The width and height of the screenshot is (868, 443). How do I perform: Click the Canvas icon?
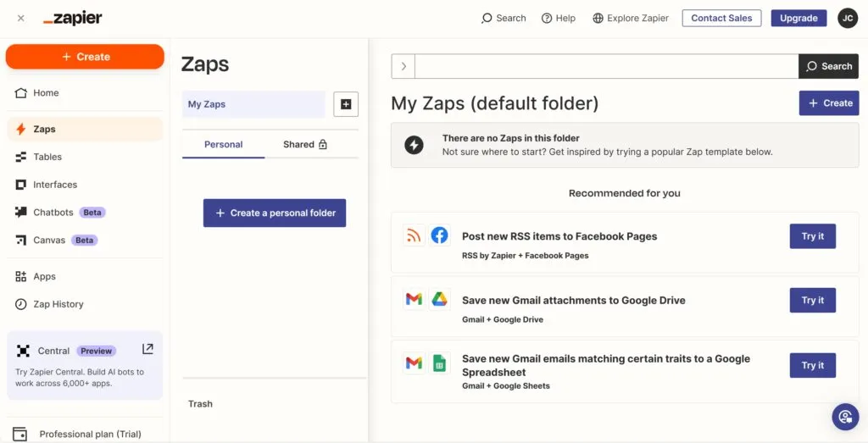[21, 240]
